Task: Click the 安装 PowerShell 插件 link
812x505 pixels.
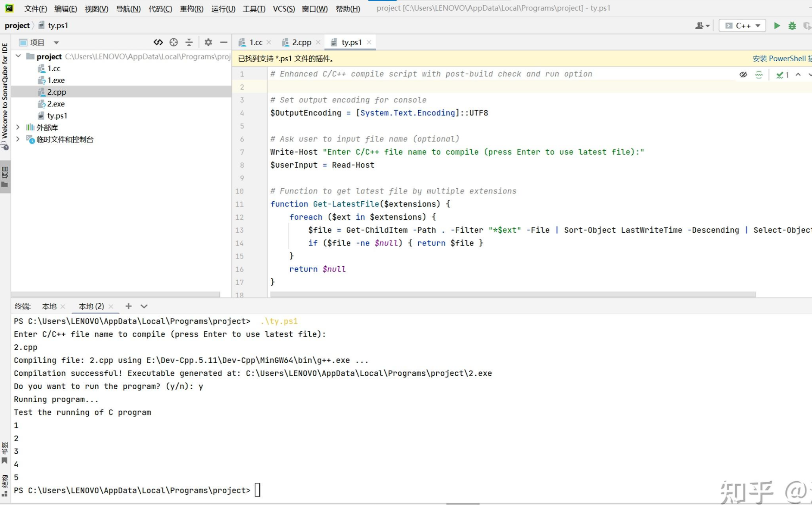Action: (780, 58)
